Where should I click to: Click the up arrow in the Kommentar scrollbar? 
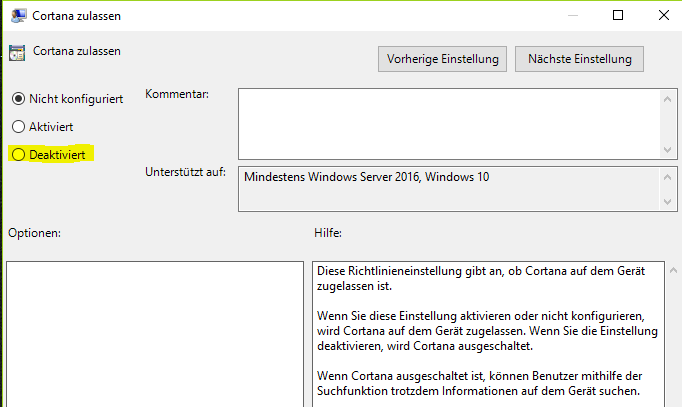pyautogui.click(x=669, y=98)
